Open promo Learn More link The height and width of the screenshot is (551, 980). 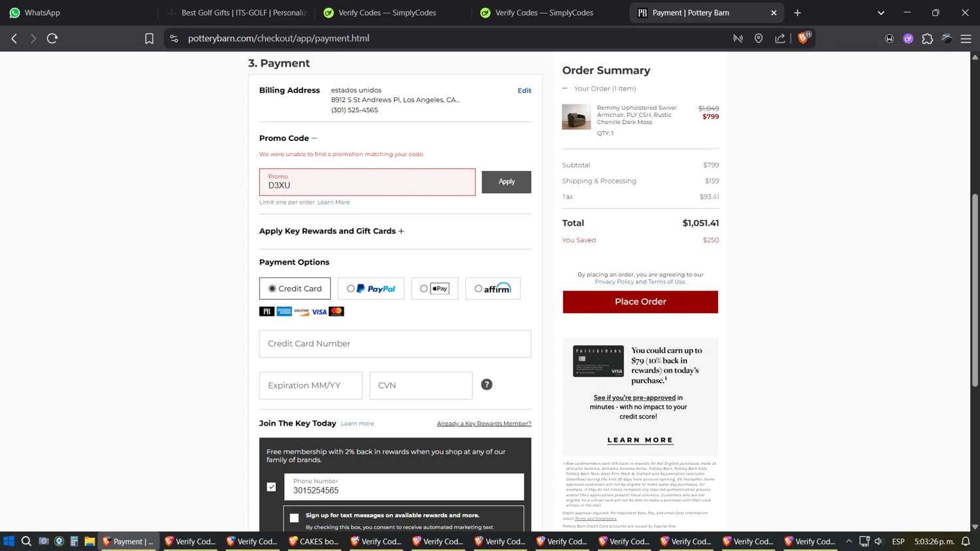point(333,202)
